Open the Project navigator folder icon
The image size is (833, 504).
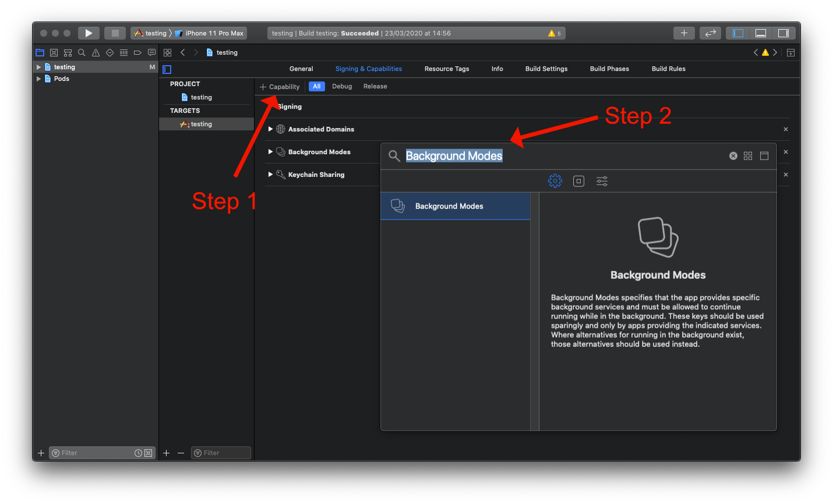40,52
